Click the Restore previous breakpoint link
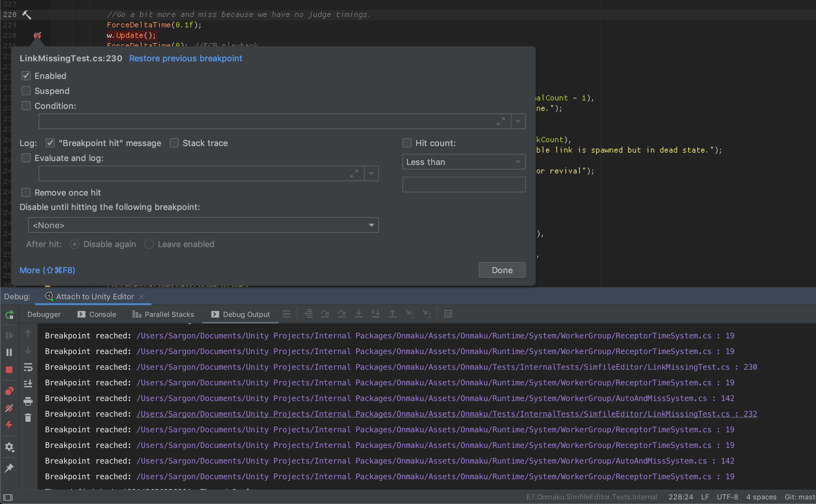 pyautogui.click(x=185, y=58)
